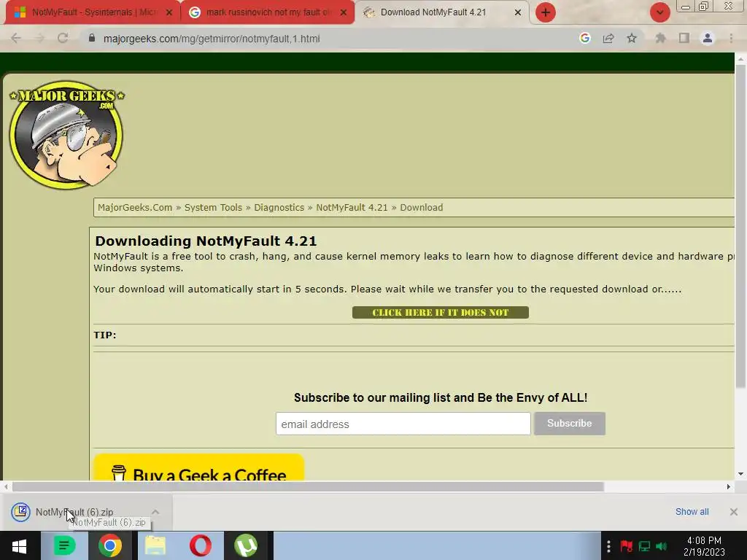747x560 pixels.
Task: Open MajorGeeks.Com breadcrumb link
Action: tap(135, 208)
